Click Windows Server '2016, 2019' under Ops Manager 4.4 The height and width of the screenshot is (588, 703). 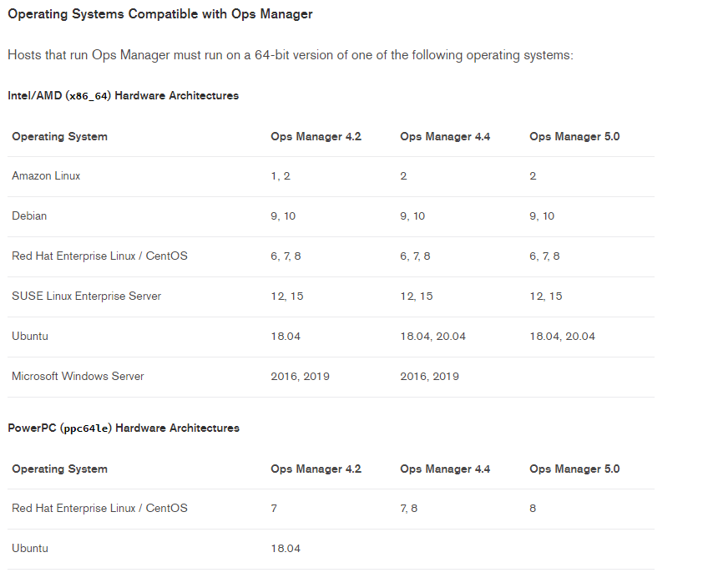(429, 377)
